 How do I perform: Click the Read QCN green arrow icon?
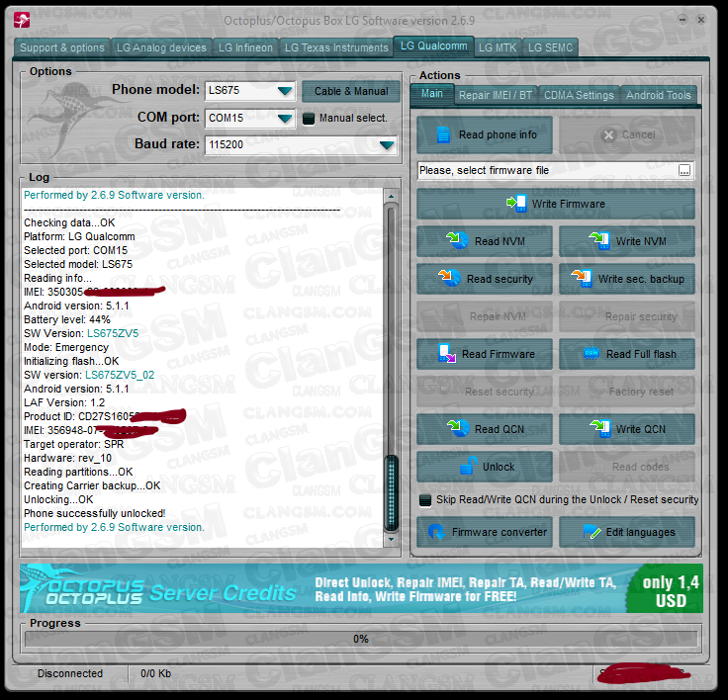[x=458, y=428]
